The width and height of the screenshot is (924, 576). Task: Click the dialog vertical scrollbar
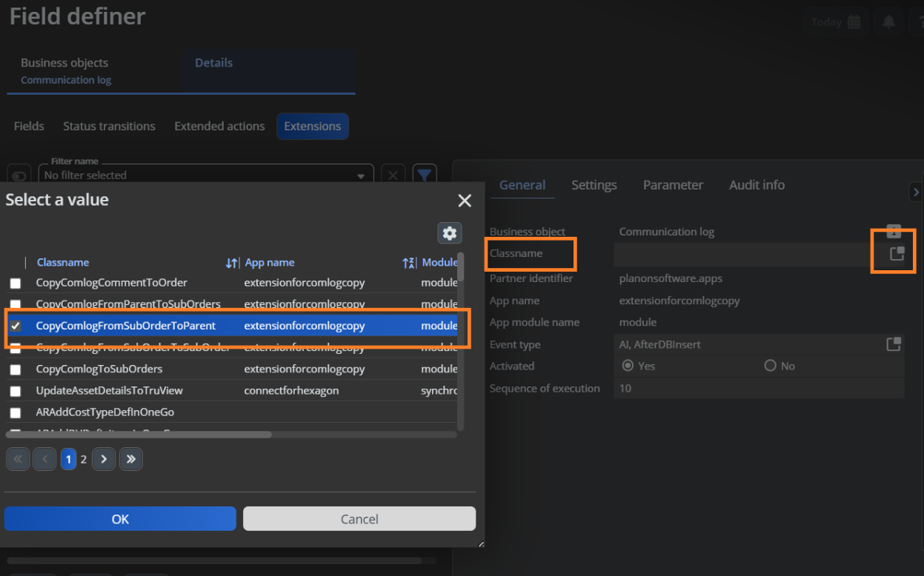[x=460, y=267]
